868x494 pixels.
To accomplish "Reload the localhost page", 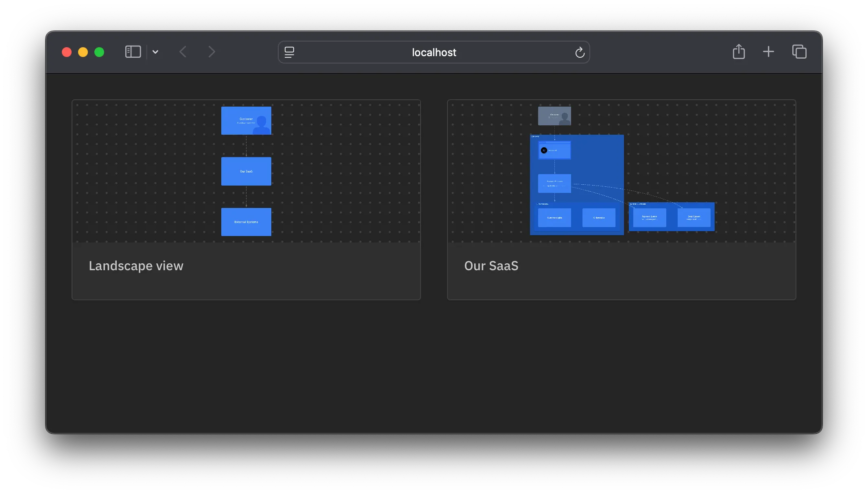I will click(580, 52).
